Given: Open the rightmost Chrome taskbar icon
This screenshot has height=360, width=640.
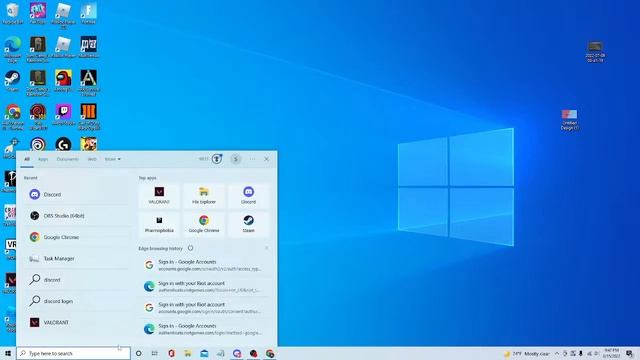Looking at the screenshot, I should pos(270,353).
